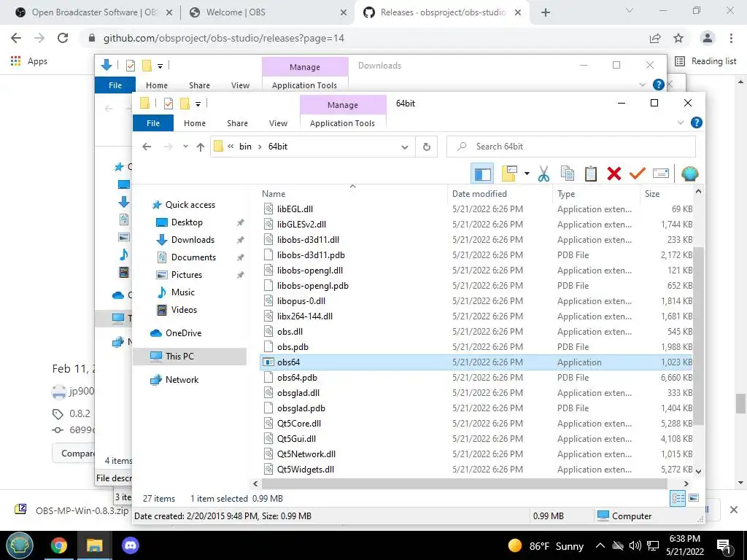Click the red X Delete icon
747x560 pixels.
pos(614,174)
